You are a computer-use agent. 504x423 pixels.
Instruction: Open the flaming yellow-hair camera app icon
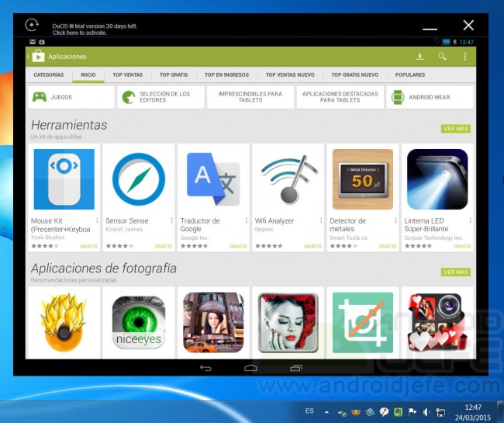(64, 322)
